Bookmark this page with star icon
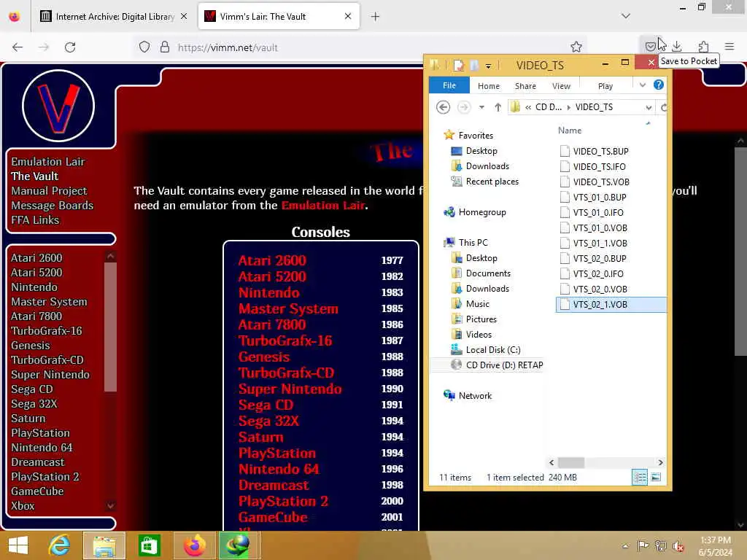Viewport: 747px width, 560px height. (576, 47)
